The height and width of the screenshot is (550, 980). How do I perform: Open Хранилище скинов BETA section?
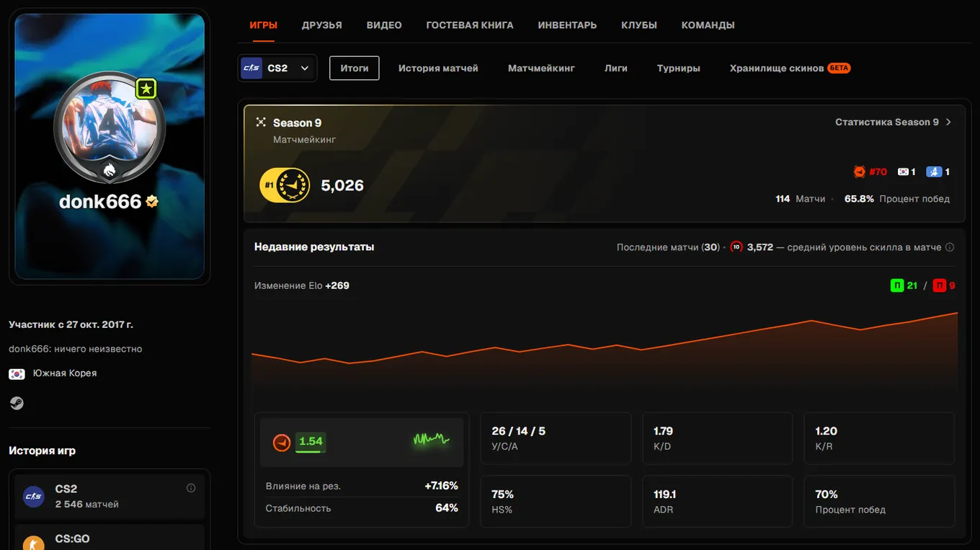790,68
